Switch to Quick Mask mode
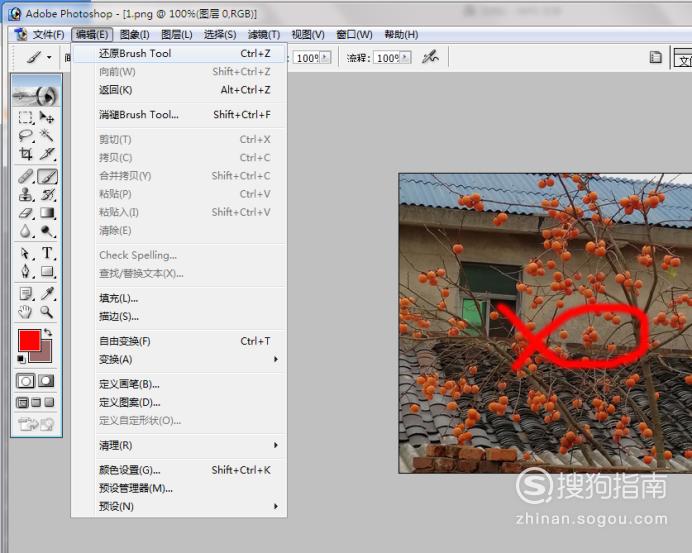Screen dimensions: 692x553 [x=46, y=381]
